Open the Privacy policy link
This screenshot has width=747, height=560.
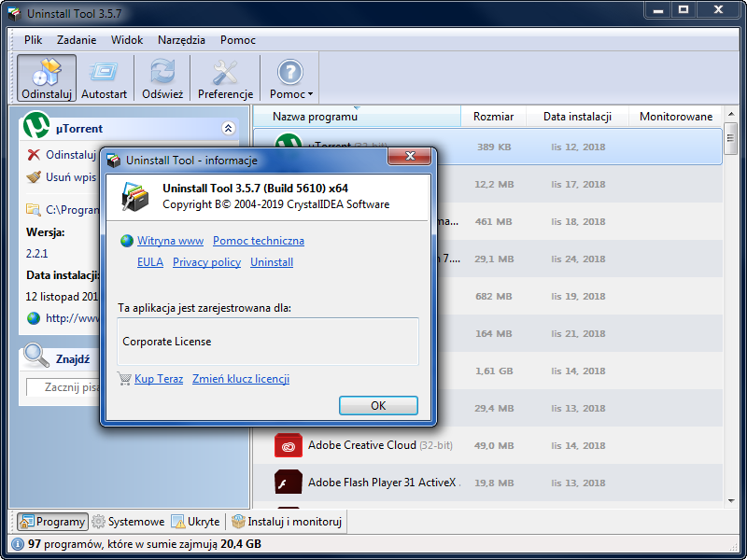pyautogui.click(x=206, y=262)
